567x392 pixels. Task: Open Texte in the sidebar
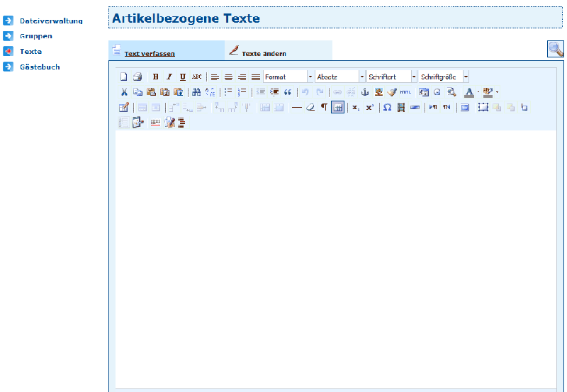[x=30, y=51]
